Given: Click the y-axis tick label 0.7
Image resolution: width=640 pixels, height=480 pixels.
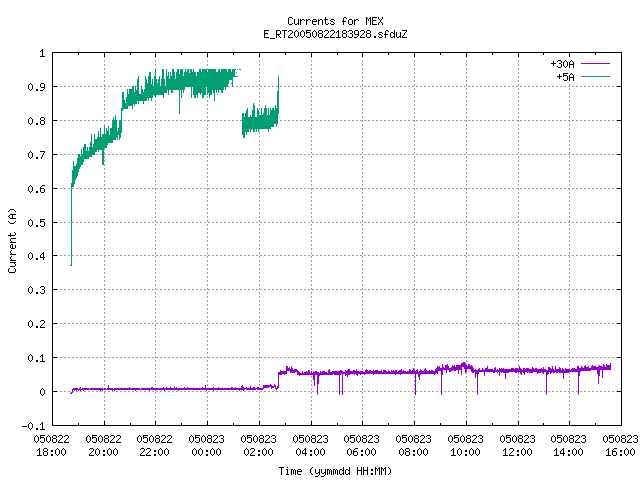Looking at the screenshot, I should point(36,155).
